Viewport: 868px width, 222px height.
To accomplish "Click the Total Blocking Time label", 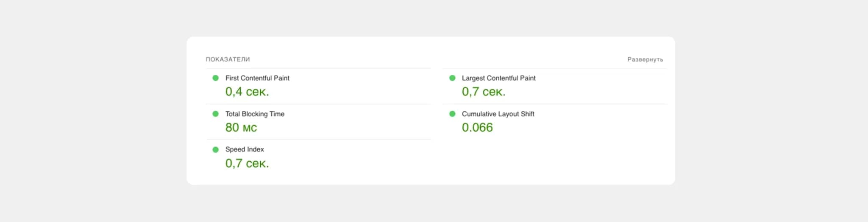I will 254,114.
